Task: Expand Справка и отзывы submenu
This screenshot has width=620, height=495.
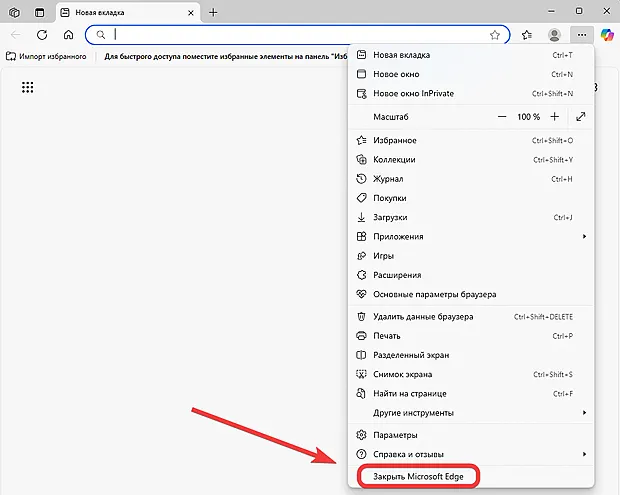Action: tap(471, 454)
